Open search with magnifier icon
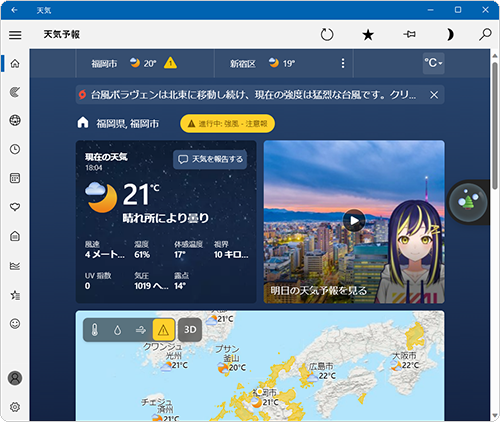The image size is (500, 422). (x=485, y=34)
